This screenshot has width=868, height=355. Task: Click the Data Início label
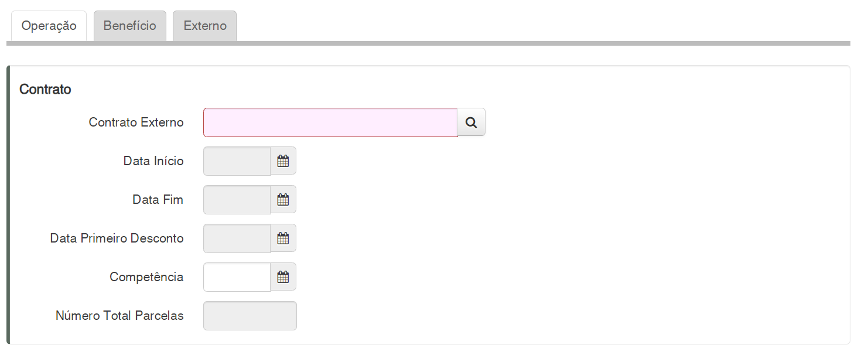tap(153, 161)
